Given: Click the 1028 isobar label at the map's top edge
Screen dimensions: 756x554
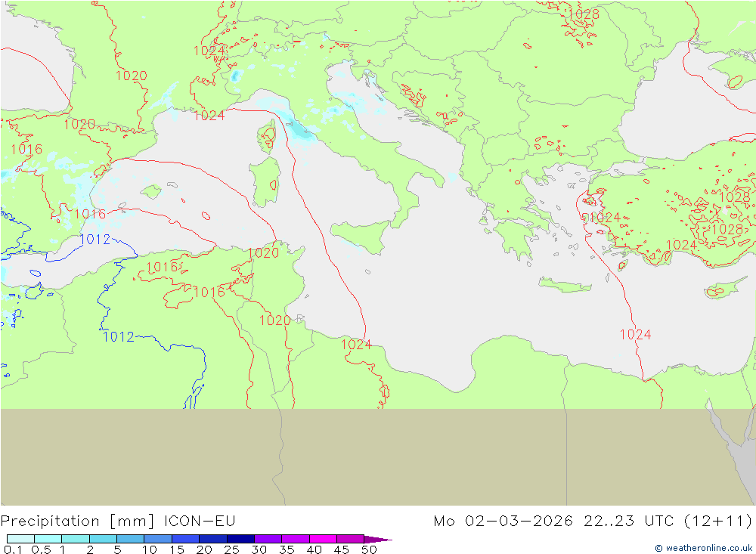Looking at the screenshot, I should 584,14.
